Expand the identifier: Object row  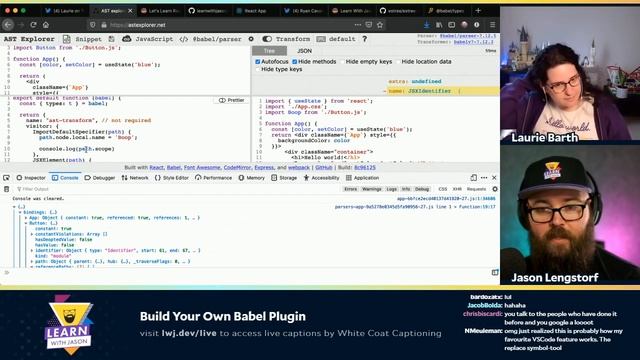[x=32, y=250]
